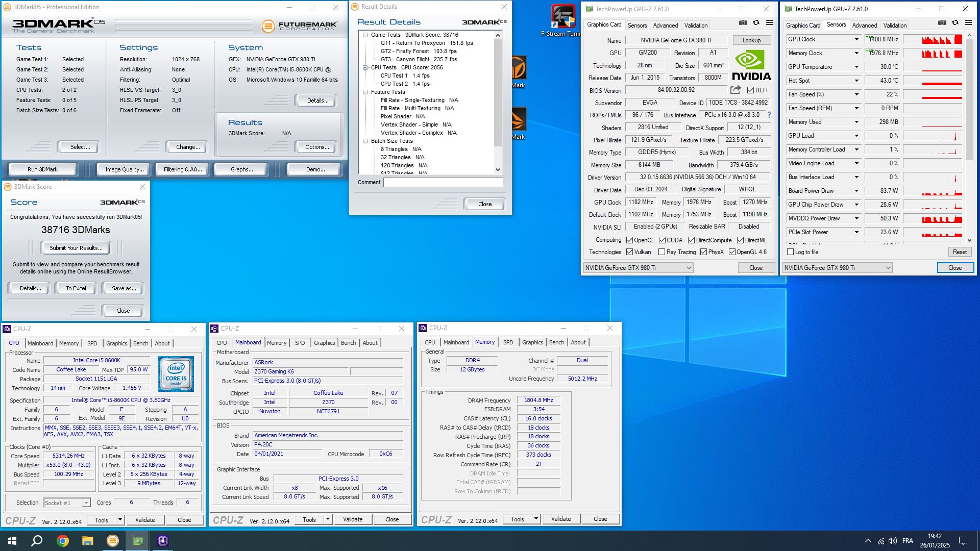Click the camera icon in the GPU-Z Sensors window

point(942,23)
